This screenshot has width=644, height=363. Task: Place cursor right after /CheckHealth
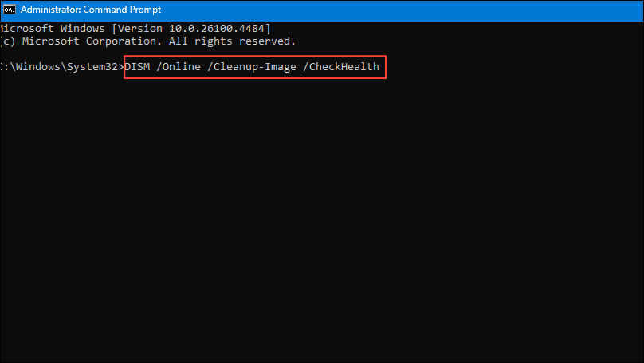point(380,67)
